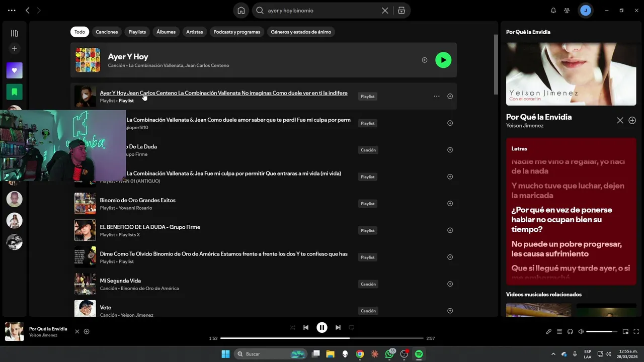This screenshot has width=644, height=362.
Task: Toggle the lyrics microphone icon
Action: coord(549,331)
